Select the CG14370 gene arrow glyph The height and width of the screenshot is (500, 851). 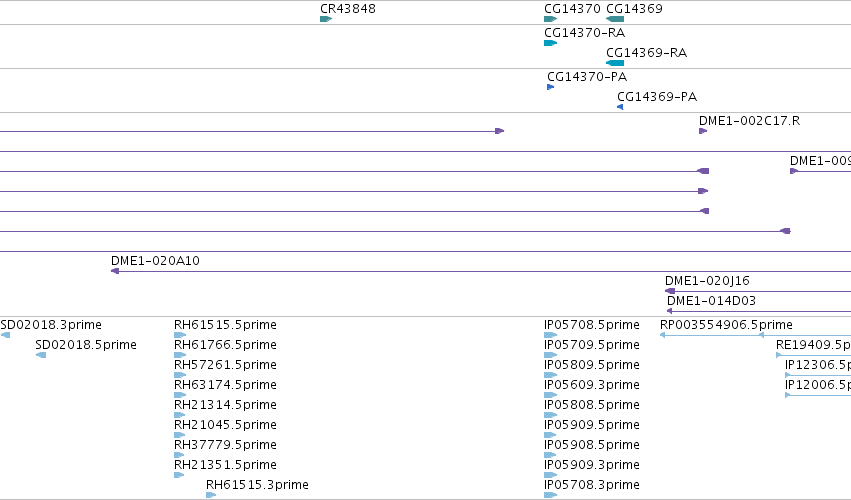click(x=550, y=19)
